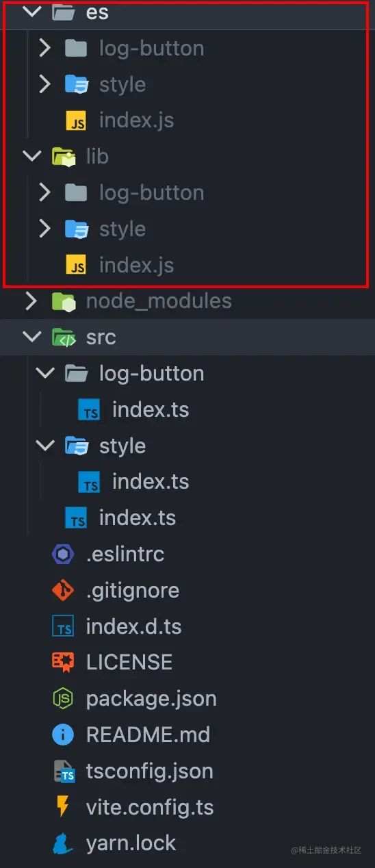Viewport: 375px width, 868px height.
Task: Open index.js under the es folder
Action: [x=136, y=120]
